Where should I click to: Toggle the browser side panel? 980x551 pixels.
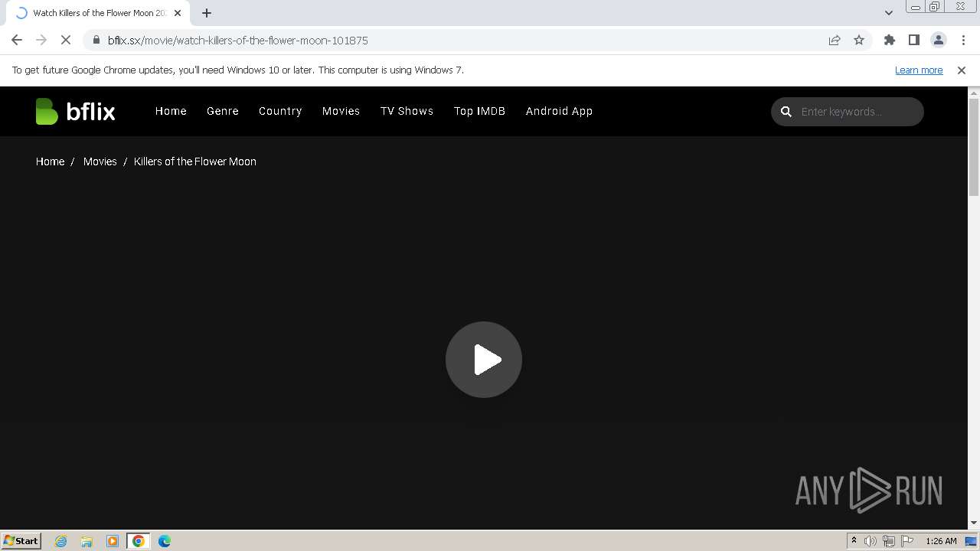coord(914,40)
